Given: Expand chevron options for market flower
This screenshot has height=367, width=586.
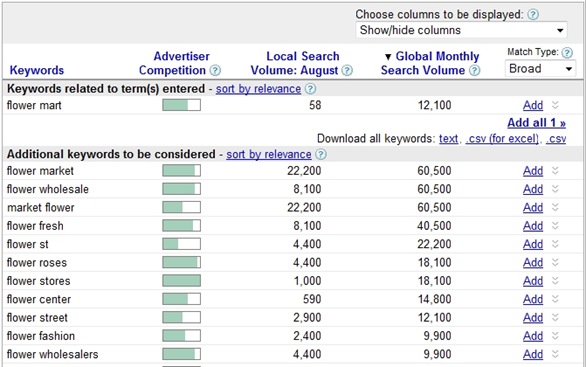Looking at the screenshot, I should pos(555,207).
